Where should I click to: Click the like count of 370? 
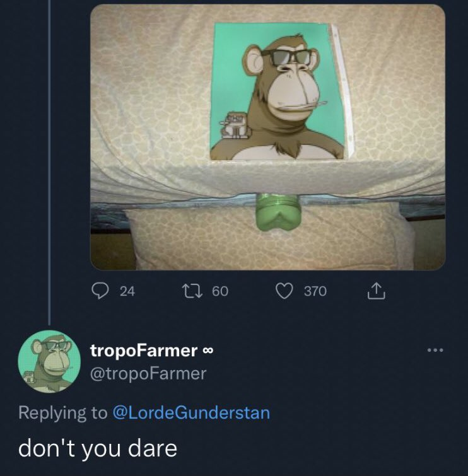point(315,291)
